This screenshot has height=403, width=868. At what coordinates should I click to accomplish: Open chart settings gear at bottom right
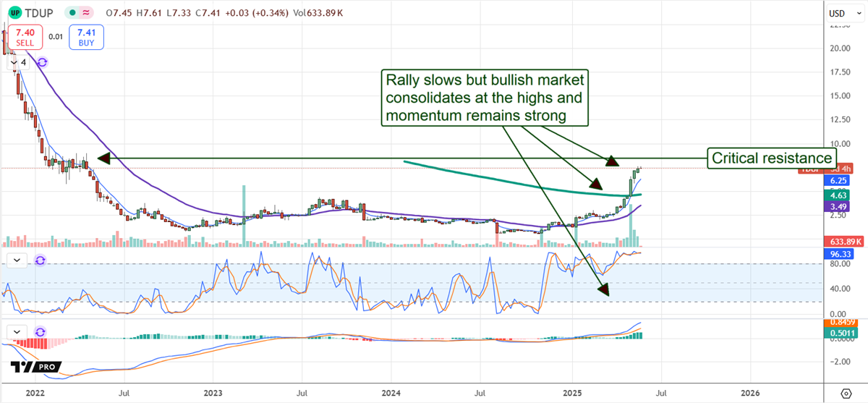pos(845,393)
